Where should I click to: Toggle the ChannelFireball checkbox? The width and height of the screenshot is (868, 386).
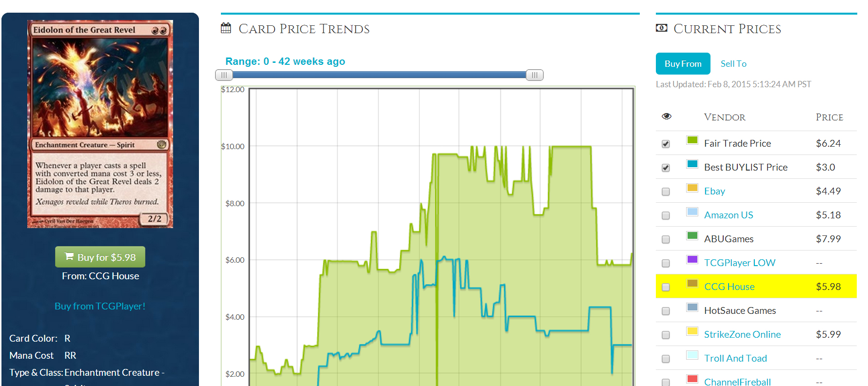666,382
